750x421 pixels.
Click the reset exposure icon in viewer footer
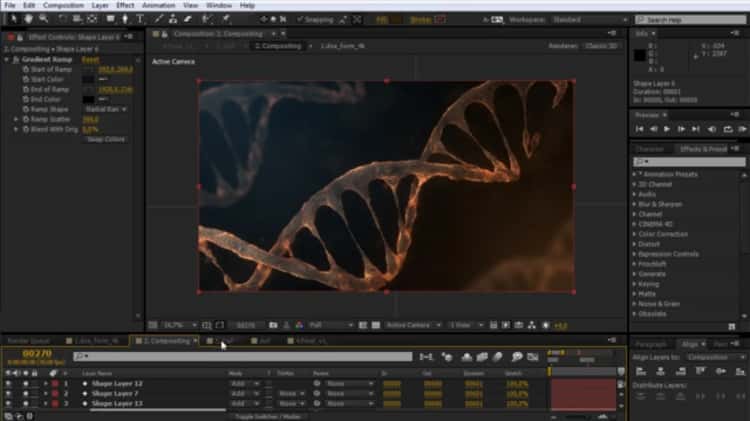[x=546, y=325]
